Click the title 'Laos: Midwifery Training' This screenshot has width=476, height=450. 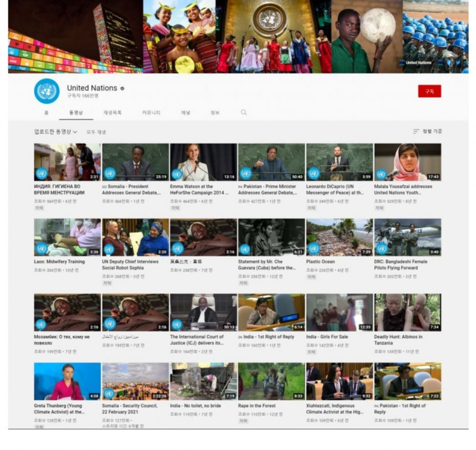59,261
